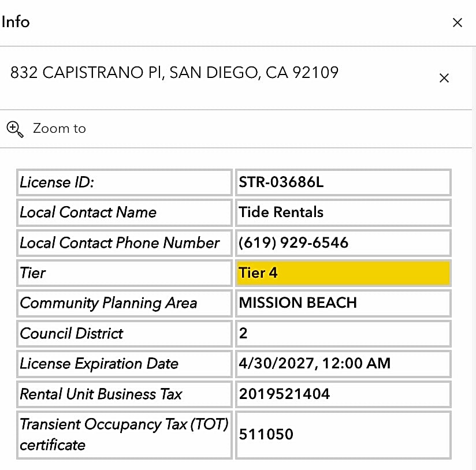Select the address 832 CAPISTRANO Pl heading
The height and width of the screenshot is (470, 476).
coord(174,73)
